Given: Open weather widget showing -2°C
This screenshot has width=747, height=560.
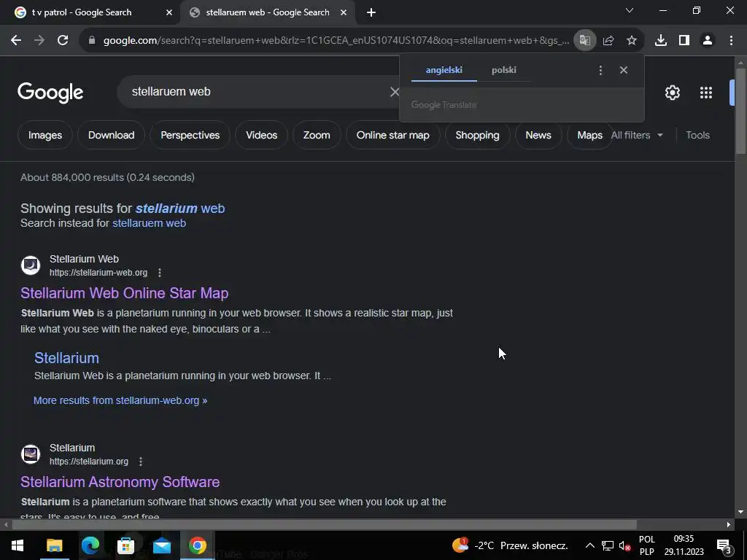Looking at the screenshot, I should (510, 545).
